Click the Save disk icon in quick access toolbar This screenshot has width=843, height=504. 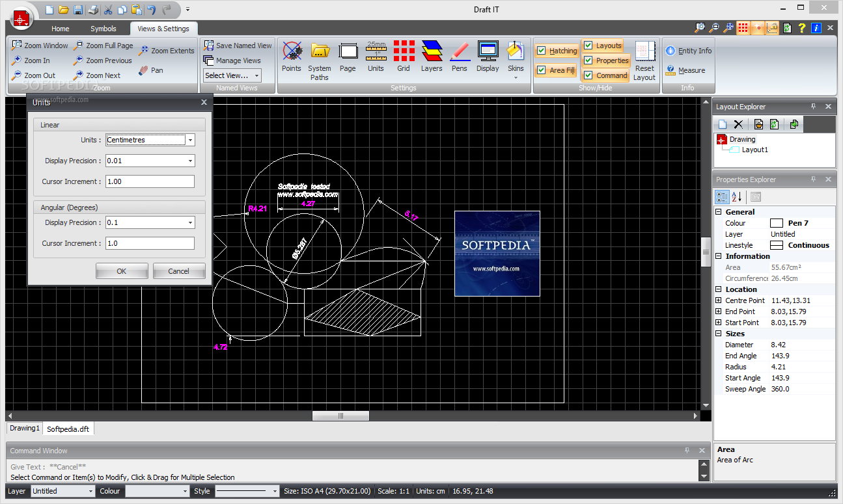(x=78, y=10)
